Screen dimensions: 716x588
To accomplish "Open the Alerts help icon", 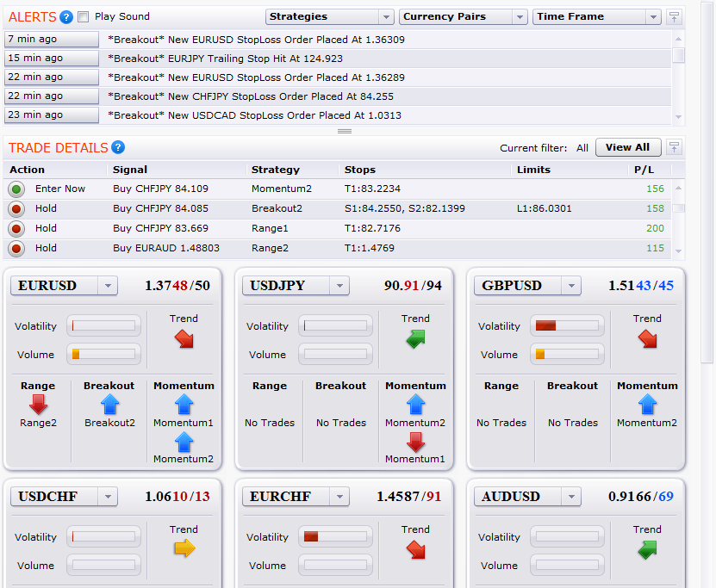I will [x=66, y=16].
